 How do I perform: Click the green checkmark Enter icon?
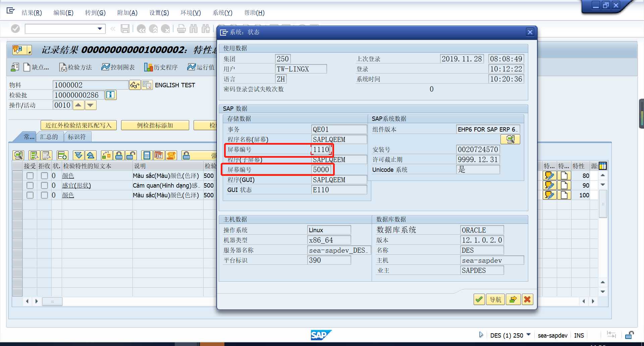[15, 29]
